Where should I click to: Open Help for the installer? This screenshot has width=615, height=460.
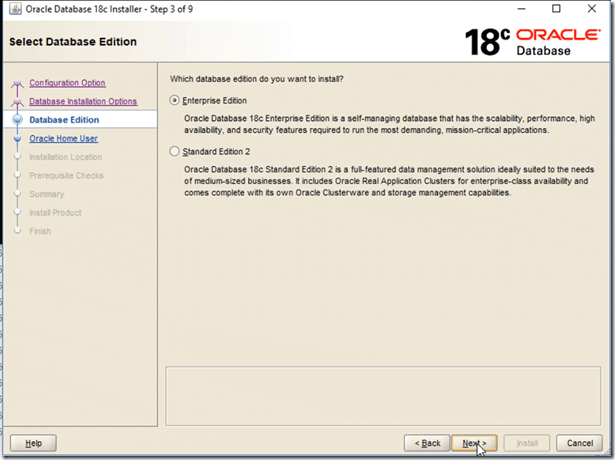[34, 442]
